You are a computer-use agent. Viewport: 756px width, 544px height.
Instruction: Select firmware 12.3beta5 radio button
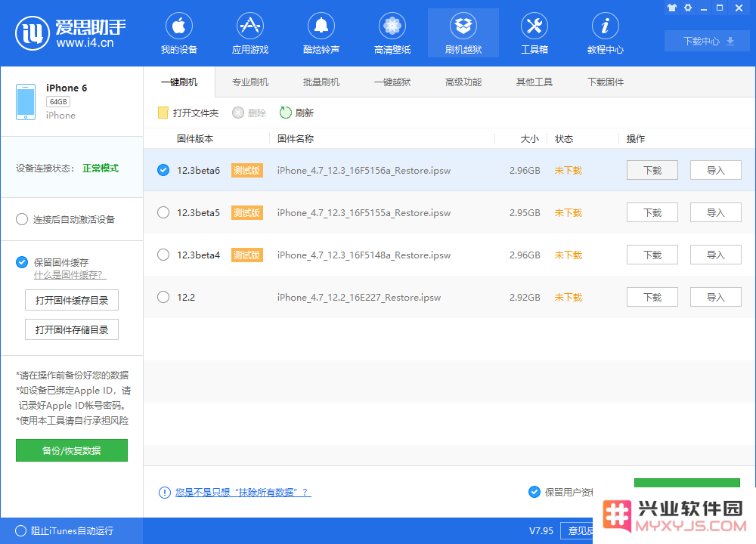[x=163, y=212]
